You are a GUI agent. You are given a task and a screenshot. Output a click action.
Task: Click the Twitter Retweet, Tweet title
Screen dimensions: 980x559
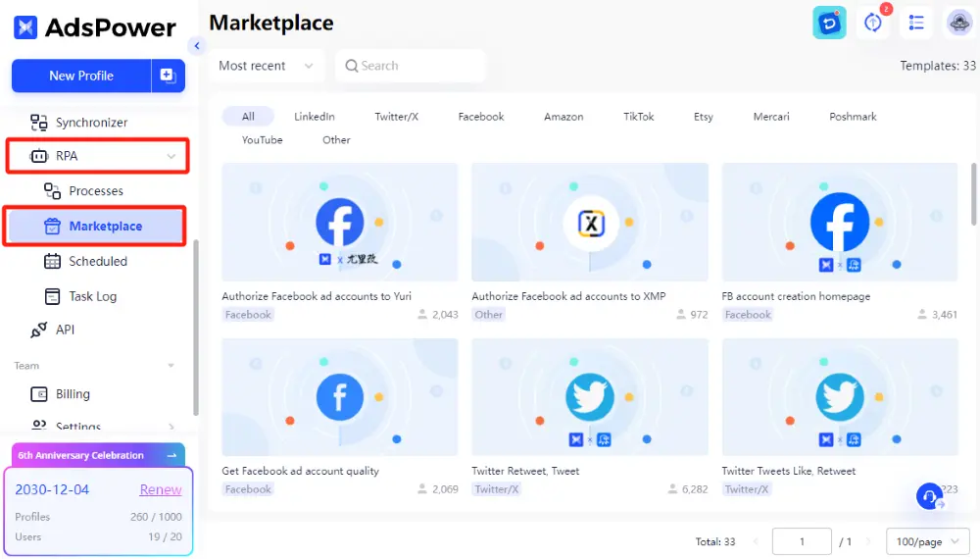[x=525, y=471]
